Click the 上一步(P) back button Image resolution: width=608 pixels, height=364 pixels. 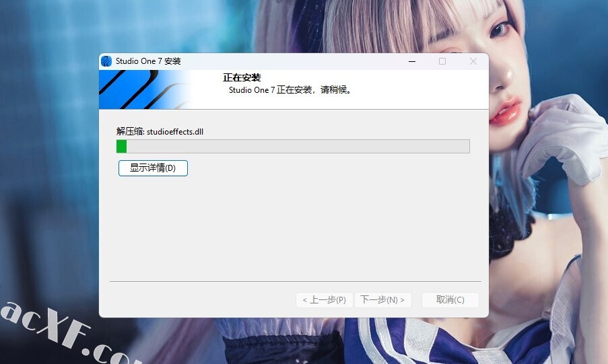coord(324,299)
